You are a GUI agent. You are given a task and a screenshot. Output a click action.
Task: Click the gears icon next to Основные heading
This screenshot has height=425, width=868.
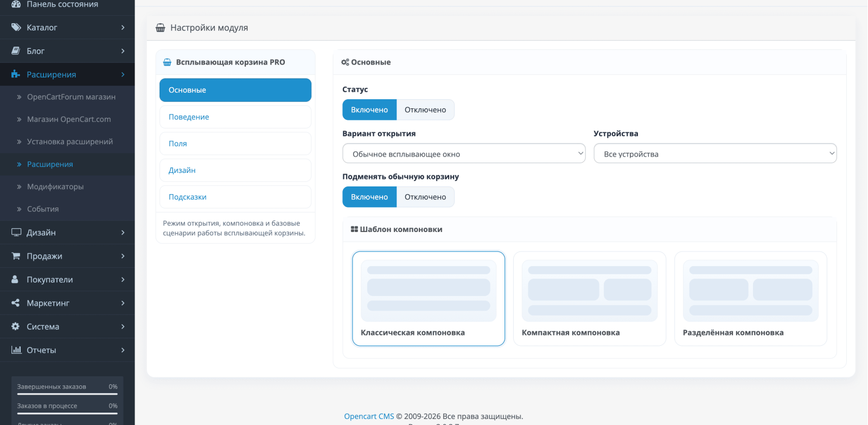coord(345,62)
